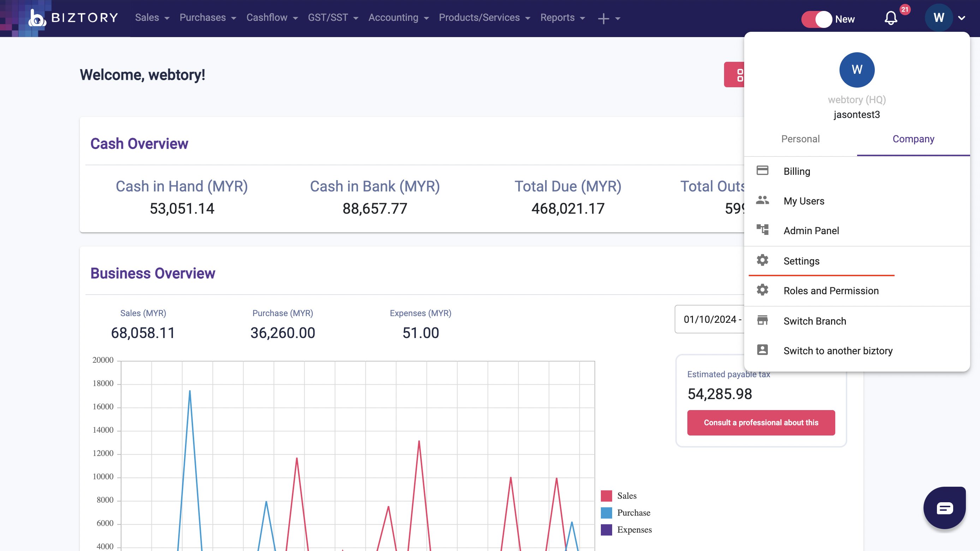Open Roles and Permission menu item
The height and width of the screenshot is (551, 980).
pos(831,291)
